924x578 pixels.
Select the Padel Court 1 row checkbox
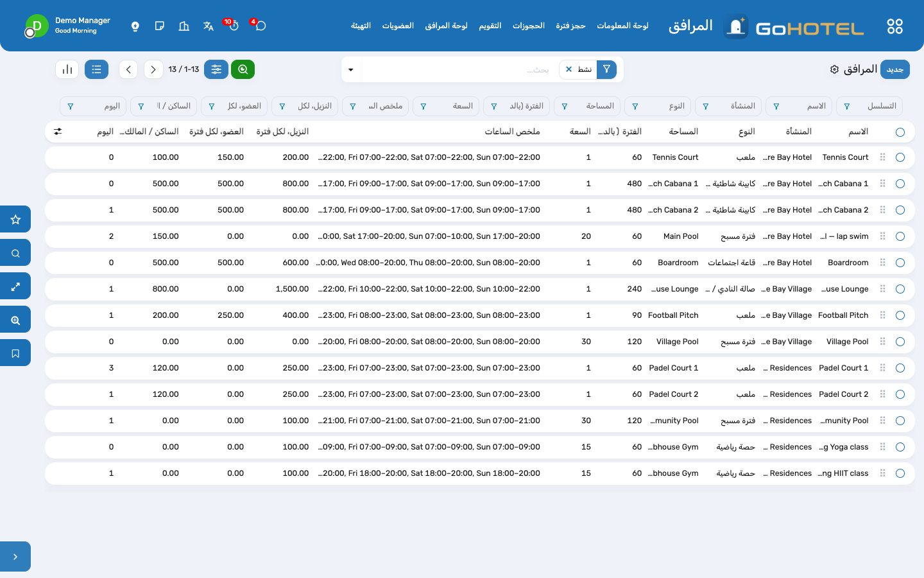click(900, 368)
